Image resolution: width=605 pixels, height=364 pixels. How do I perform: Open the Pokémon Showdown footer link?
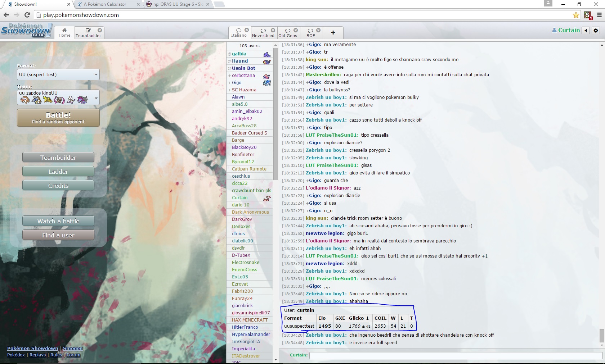click(32, 348)
